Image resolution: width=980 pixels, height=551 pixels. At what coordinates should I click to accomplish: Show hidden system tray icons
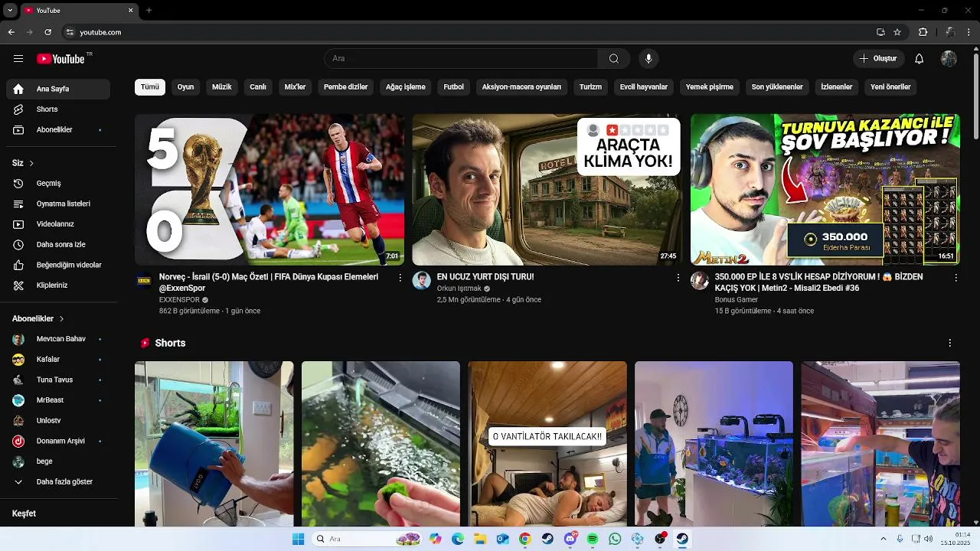pyautogui.click(x=883, y=539)
